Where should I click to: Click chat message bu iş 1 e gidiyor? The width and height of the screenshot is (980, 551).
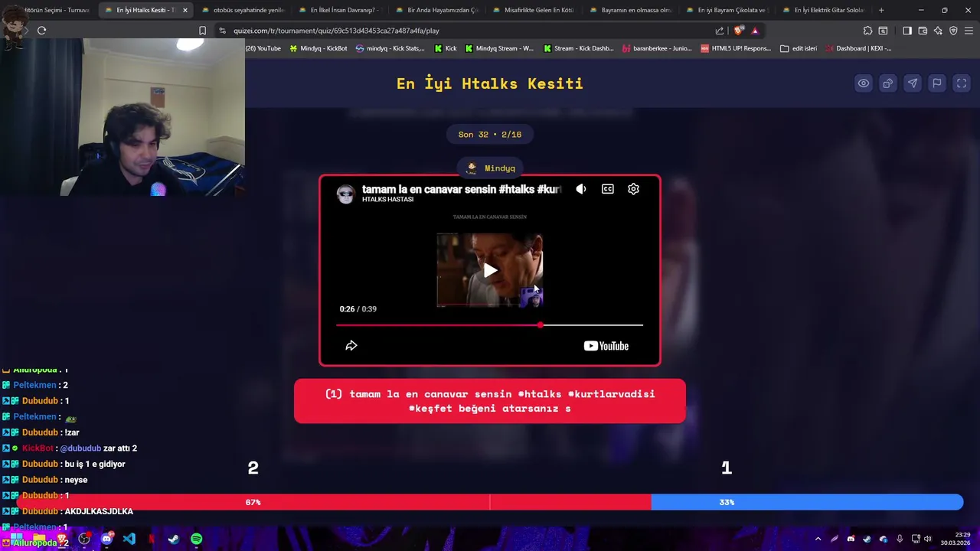tap(95, 464)
